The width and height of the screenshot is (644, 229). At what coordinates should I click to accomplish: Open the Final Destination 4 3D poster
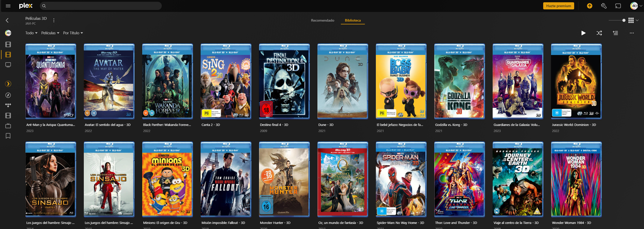[x=284, y=81]
